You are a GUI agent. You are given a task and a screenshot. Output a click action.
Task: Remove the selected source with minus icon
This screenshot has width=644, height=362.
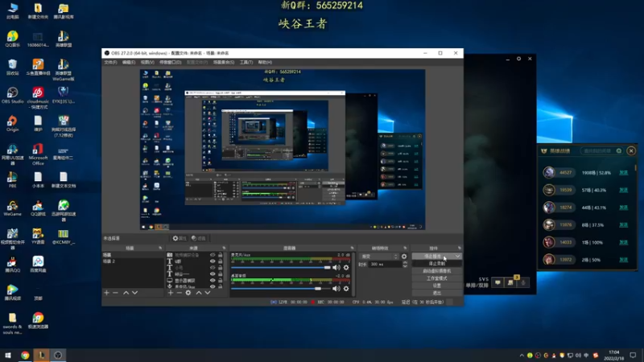pos(179,293)
